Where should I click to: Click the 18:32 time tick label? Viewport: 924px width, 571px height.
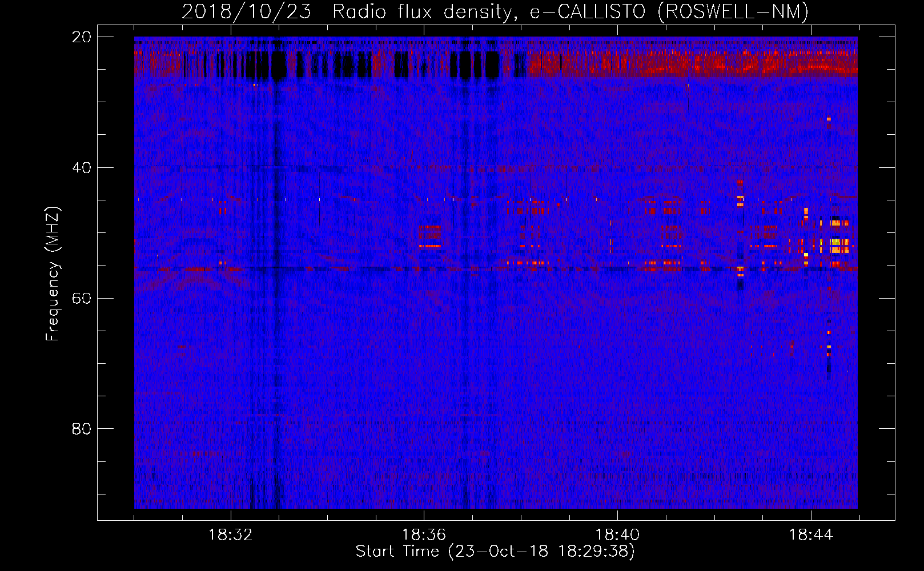(x=230, y=535)
